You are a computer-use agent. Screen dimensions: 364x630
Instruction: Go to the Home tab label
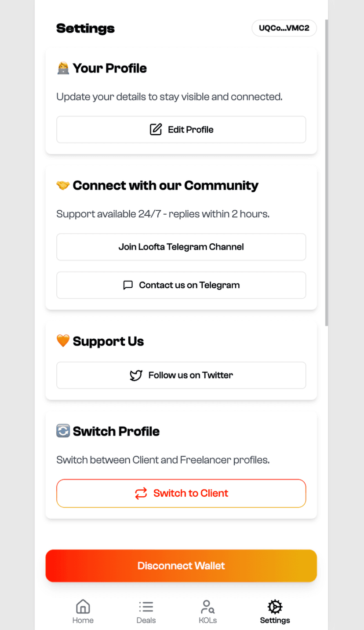[83, 620]
